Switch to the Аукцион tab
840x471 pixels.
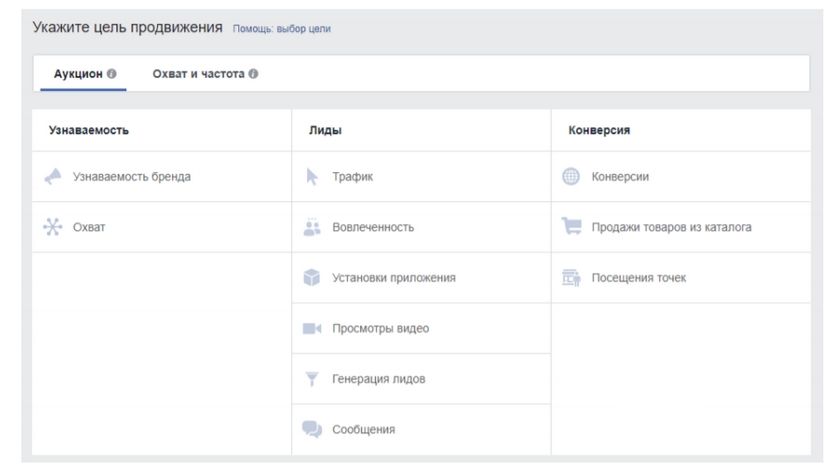(x=84, y=74)
